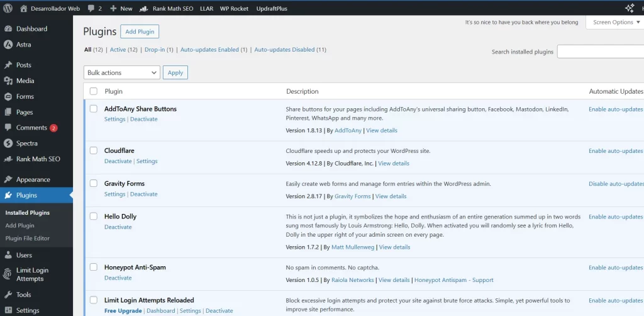Filter plugins by Active (12)

click(x=124, y=49)
